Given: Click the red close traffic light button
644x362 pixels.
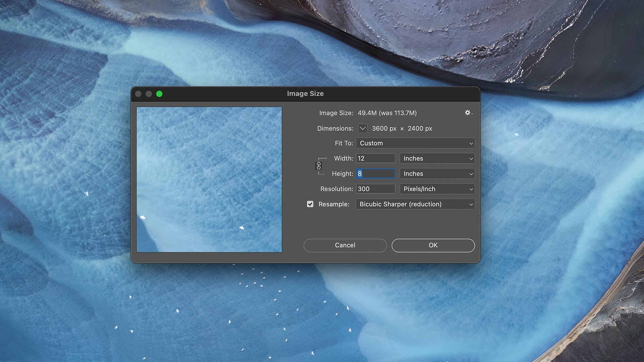Looking at the screenshot, I should click(x=138, y=94).
